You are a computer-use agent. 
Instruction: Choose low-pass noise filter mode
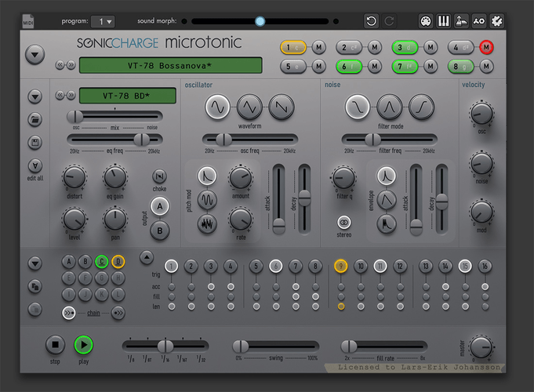point(358,107)
